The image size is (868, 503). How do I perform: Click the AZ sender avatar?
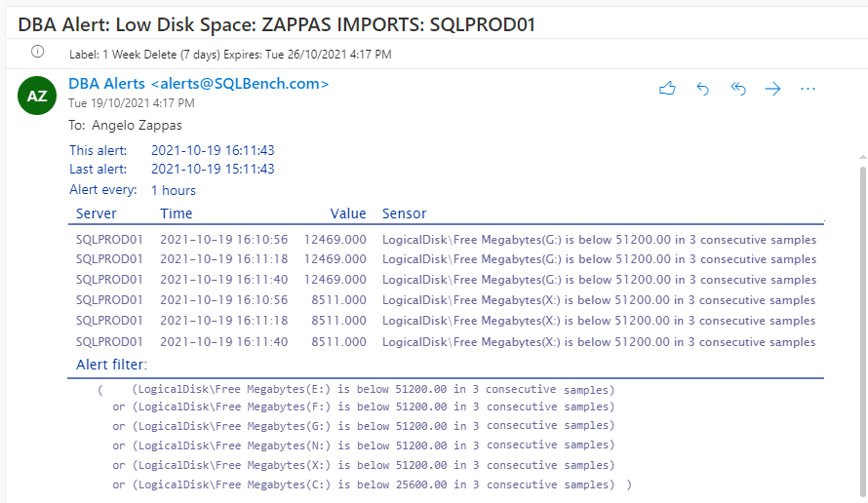pos(37,96)
